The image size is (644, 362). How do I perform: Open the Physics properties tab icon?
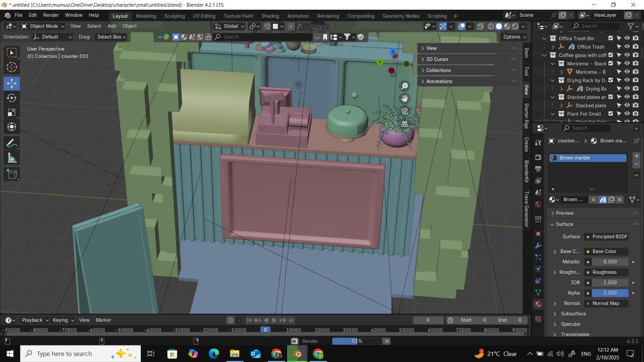538,269
